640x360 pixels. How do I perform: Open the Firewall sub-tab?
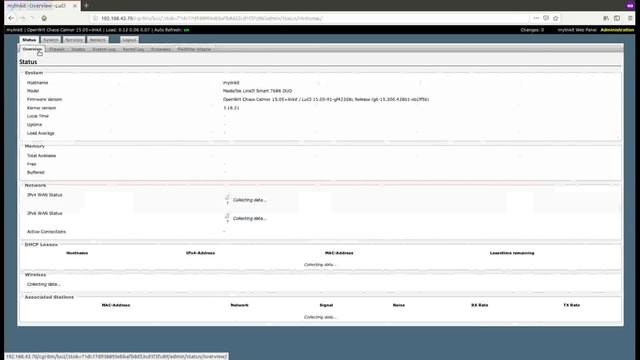point(57,49)
